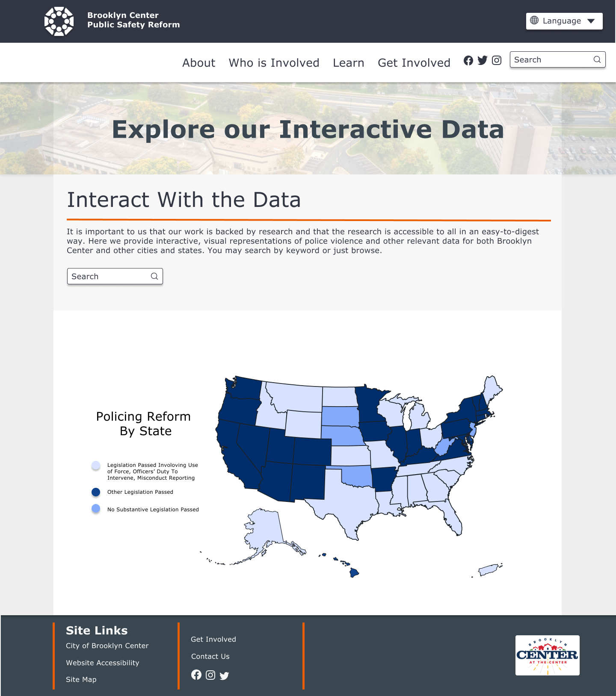
Task: Select Montana on the map
Action: click(x=295, y=397)
